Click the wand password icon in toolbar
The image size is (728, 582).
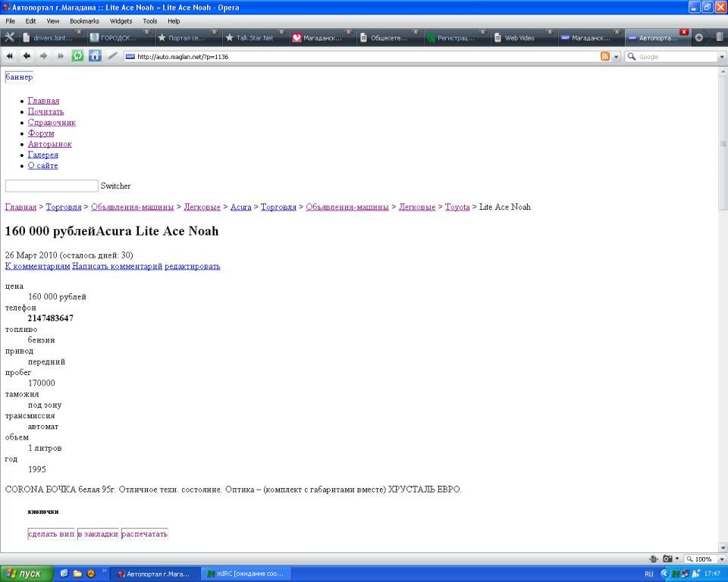click(x=112, y=56)
